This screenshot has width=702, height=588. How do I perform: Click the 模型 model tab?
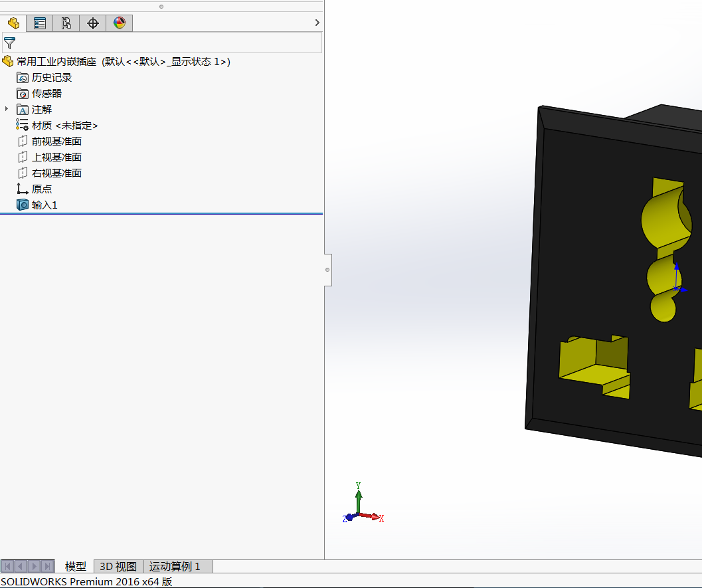[75, 567]
